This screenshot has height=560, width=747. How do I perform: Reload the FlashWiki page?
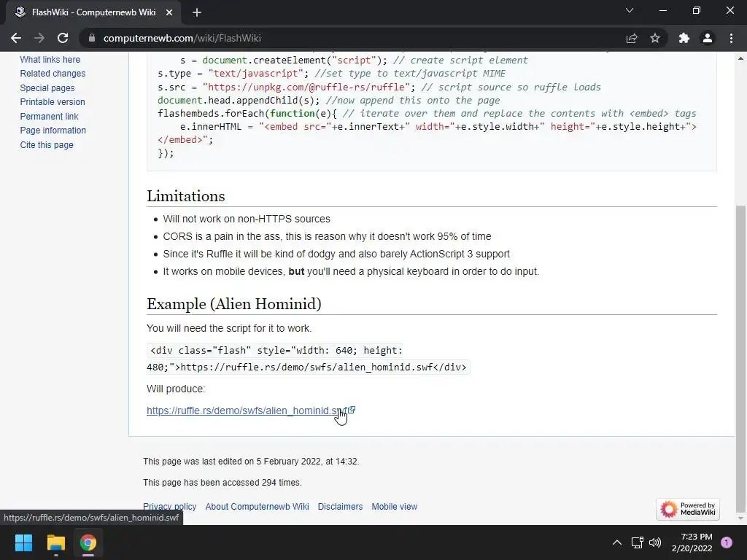(x=63, y=38)
